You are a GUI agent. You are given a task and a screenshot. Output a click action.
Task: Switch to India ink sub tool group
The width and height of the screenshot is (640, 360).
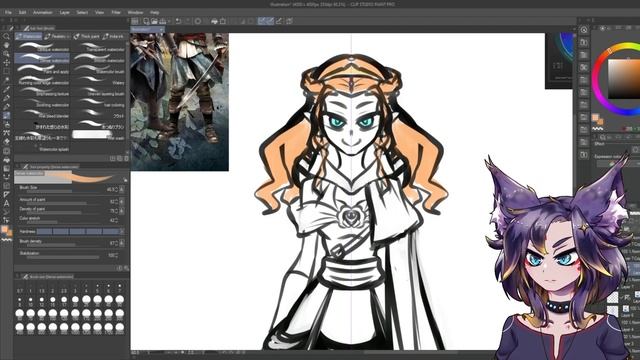click(x=113, y=36)
